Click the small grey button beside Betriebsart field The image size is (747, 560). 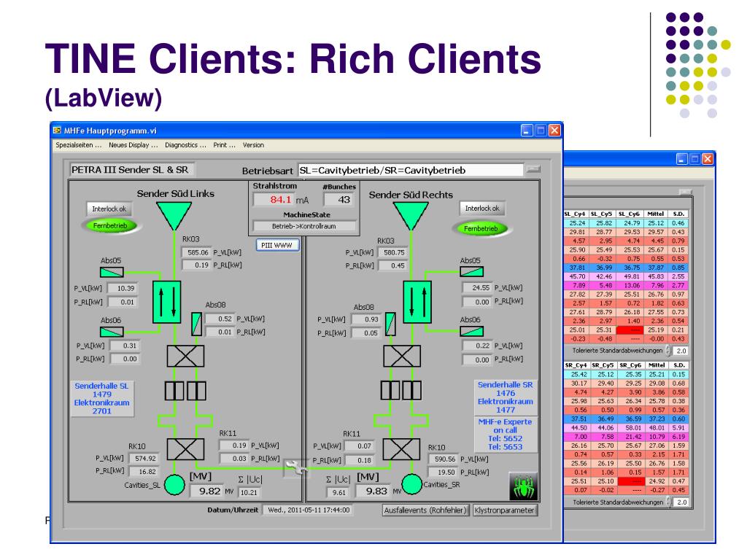coord(533,168)
